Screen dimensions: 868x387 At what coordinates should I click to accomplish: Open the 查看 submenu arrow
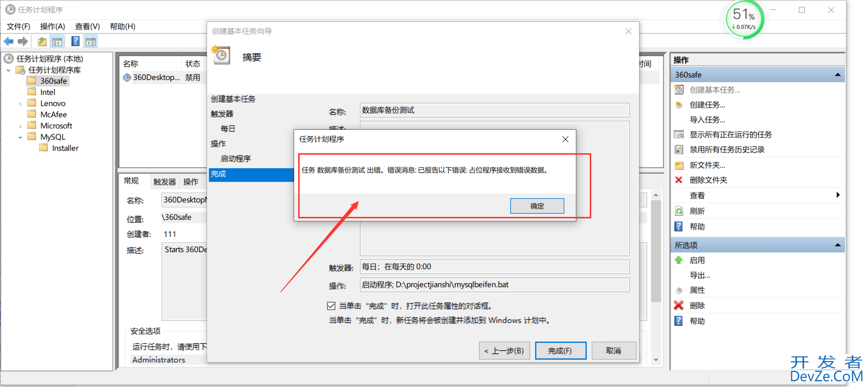pyautogui.click(x=838, y=195)
